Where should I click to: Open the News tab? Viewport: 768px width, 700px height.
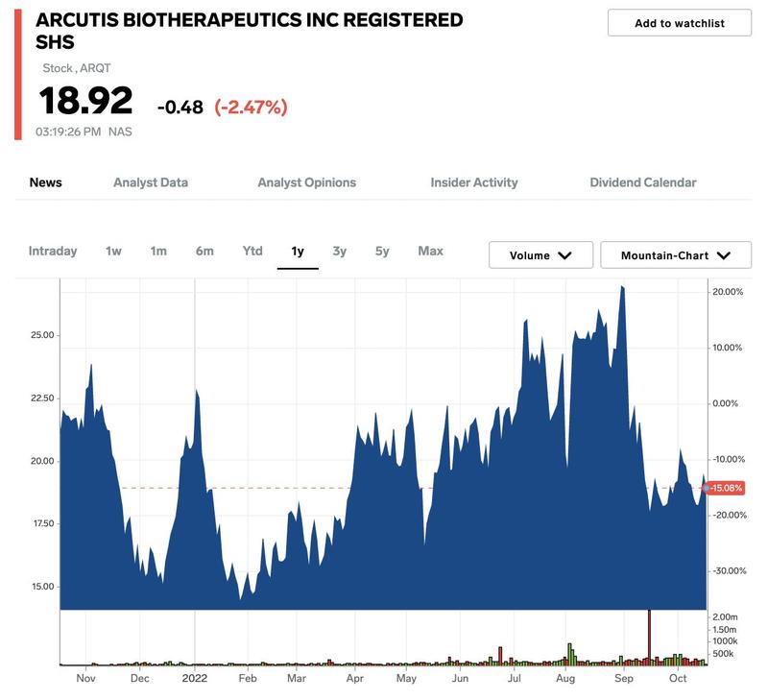click(45, 182)
